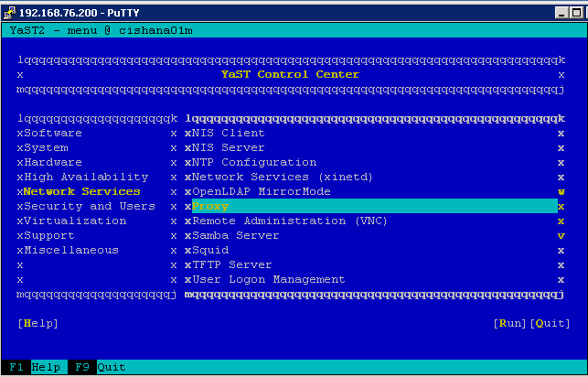
Task: Click F9 Quit in bottom bar
Action: (100, 367)
